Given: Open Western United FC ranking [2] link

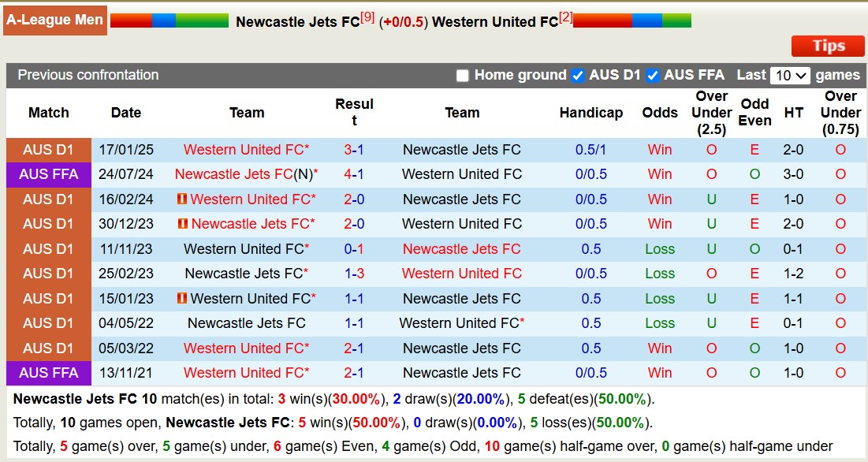Looking at the screenshot, I should pos(565,16).
